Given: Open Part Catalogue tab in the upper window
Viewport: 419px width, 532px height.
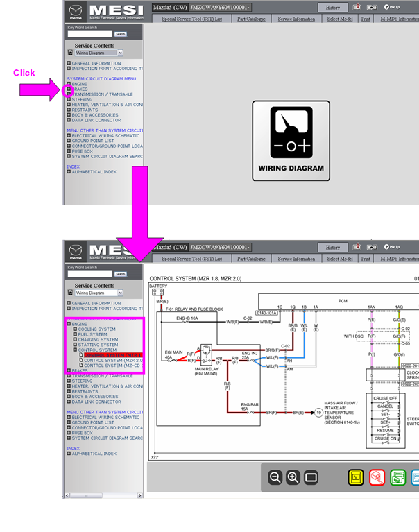Looking at the screenshot, I should 251,19.
